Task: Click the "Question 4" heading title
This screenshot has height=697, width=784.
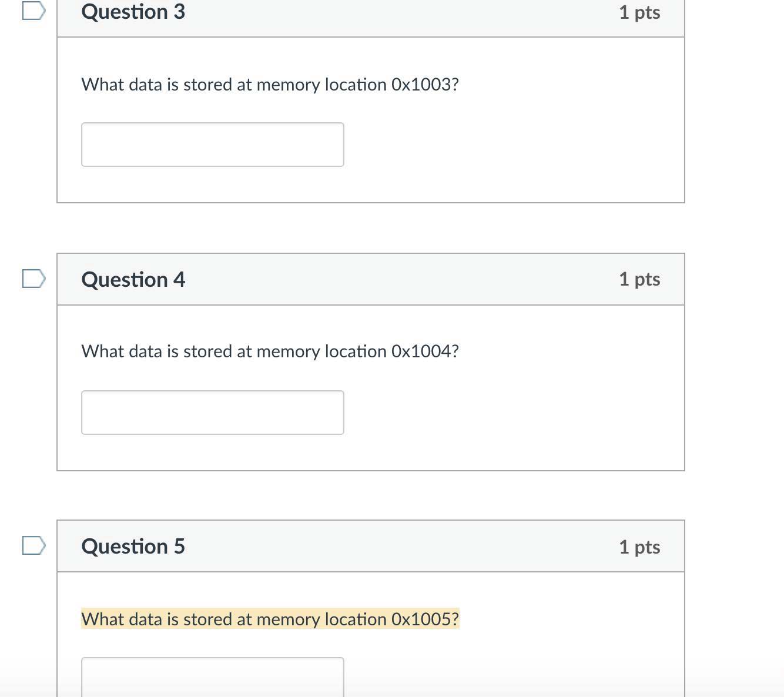Action: [133, 280]
